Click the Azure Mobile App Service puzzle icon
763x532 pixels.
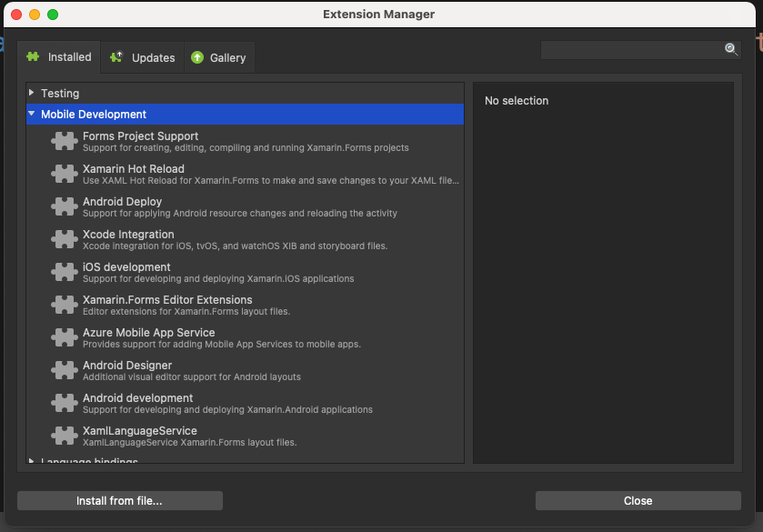coord(65,337)
